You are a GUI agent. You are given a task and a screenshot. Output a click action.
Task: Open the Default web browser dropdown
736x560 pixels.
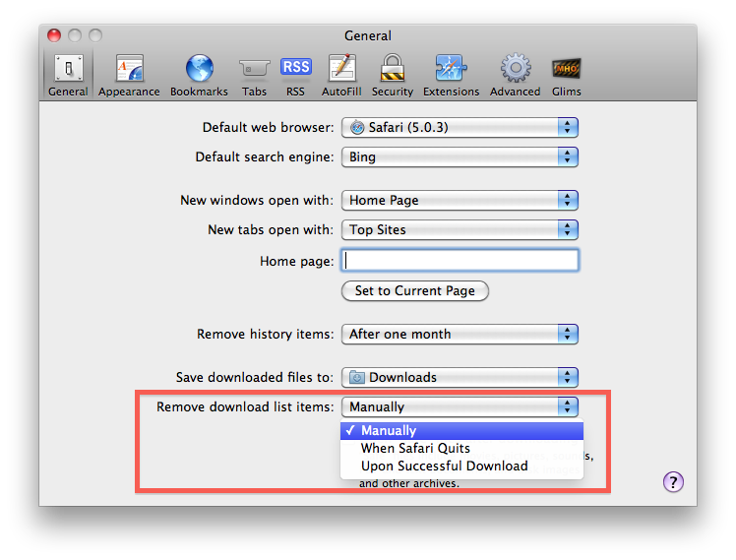click(x=460, y=127)
